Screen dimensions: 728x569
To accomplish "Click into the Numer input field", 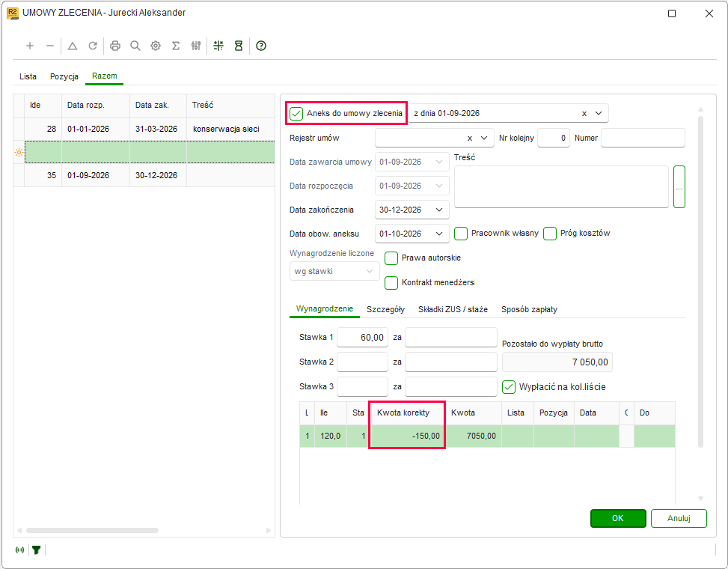I will 643,138.
